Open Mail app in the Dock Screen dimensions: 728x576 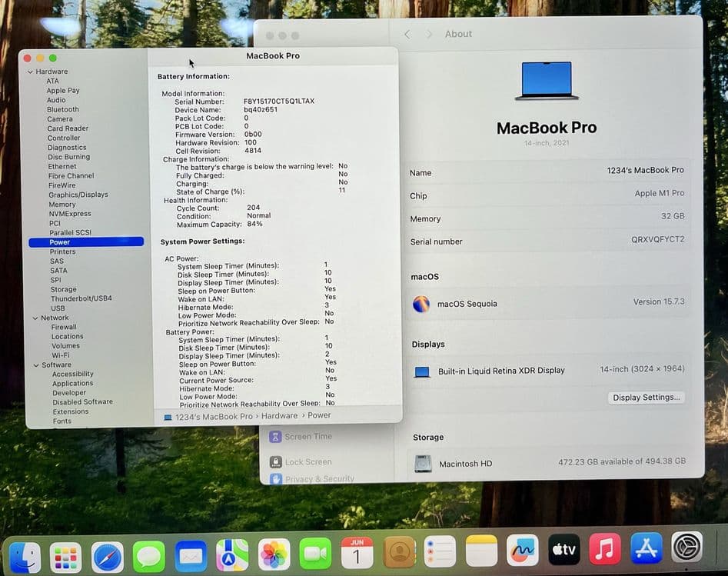[191, 555]
